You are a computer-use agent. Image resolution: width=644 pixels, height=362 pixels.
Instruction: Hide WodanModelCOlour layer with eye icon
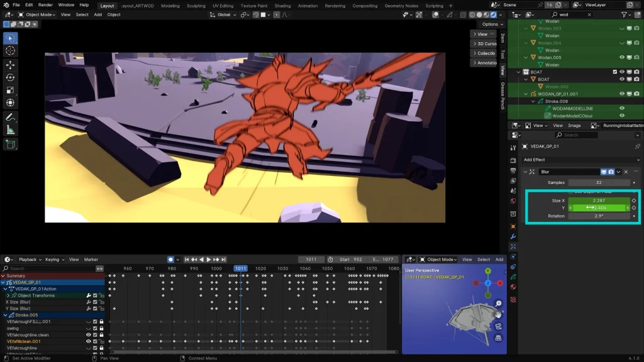tap(622, 116)
